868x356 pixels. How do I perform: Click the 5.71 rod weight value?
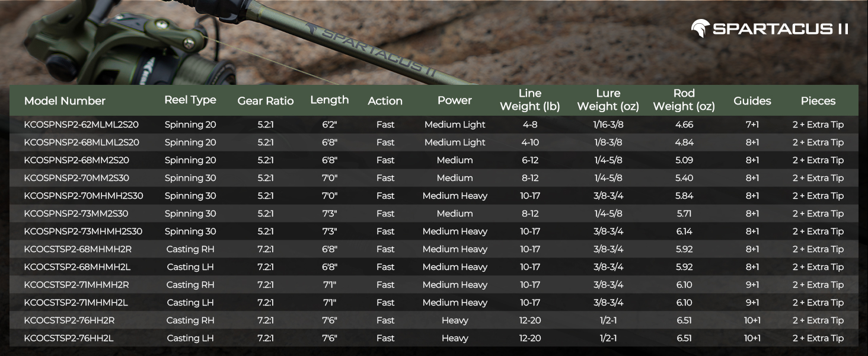coord(684,214)
